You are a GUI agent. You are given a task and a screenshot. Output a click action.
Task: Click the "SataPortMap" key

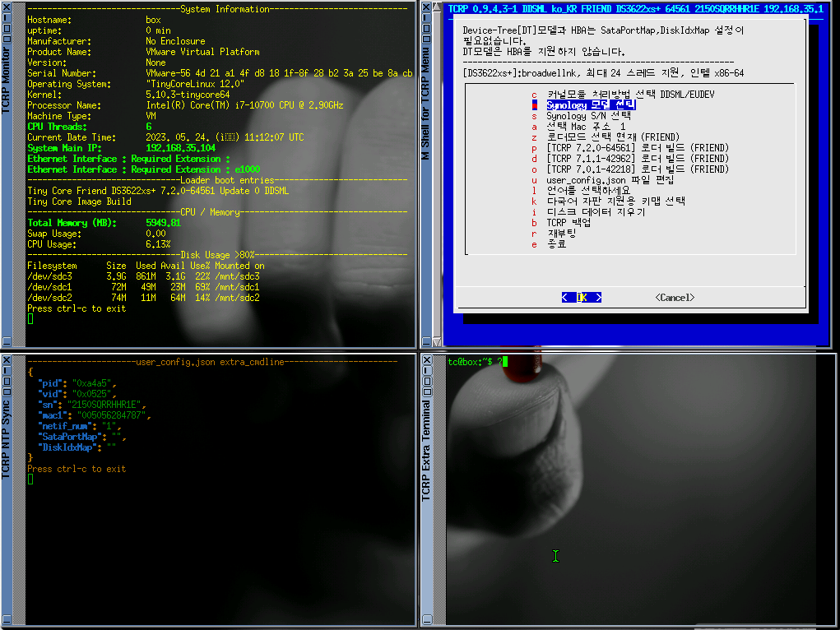pos(70,437)
